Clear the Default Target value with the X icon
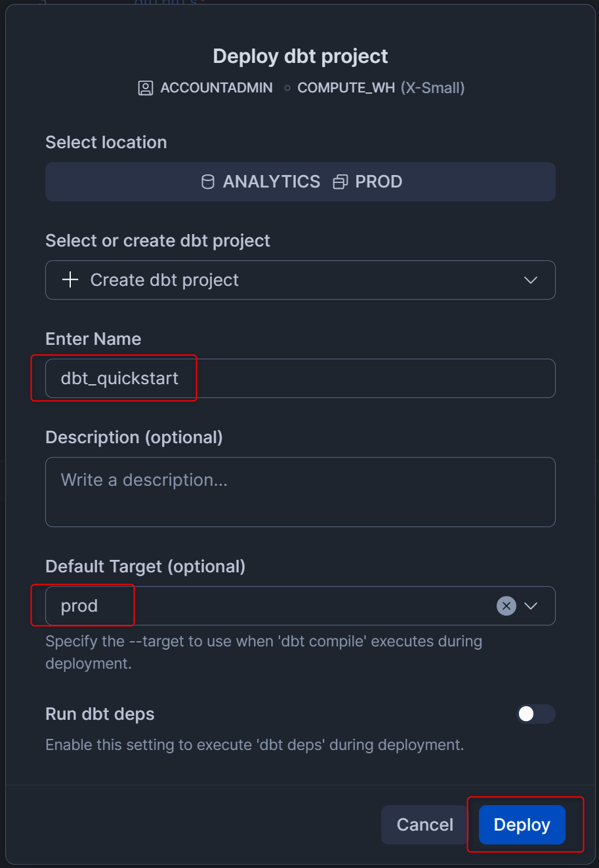 click(506, 606)
